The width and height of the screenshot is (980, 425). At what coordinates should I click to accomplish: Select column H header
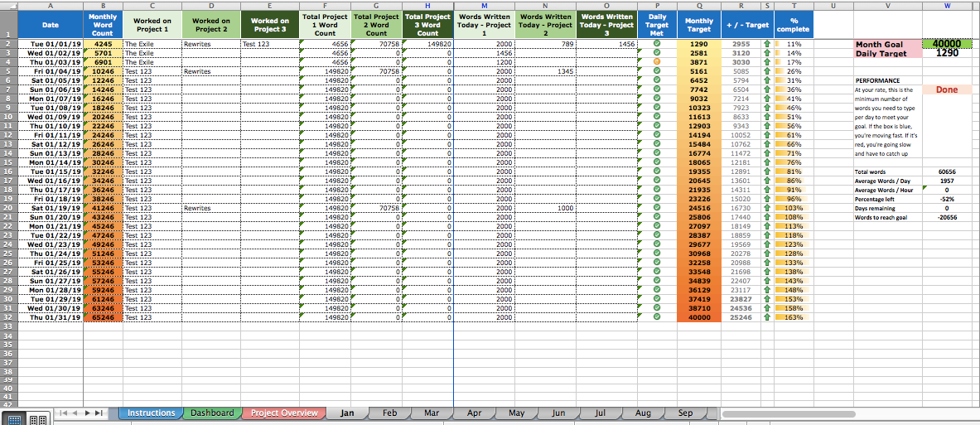point(427,6)
